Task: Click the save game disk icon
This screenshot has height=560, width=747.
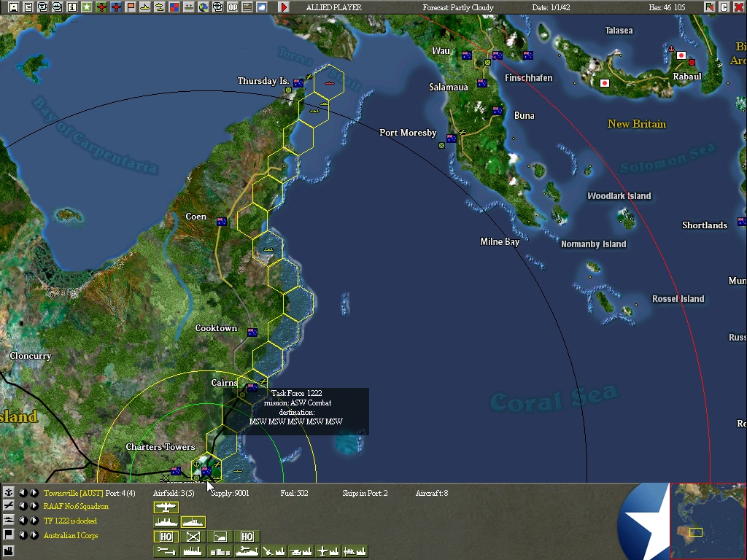Action: (13, 7)
